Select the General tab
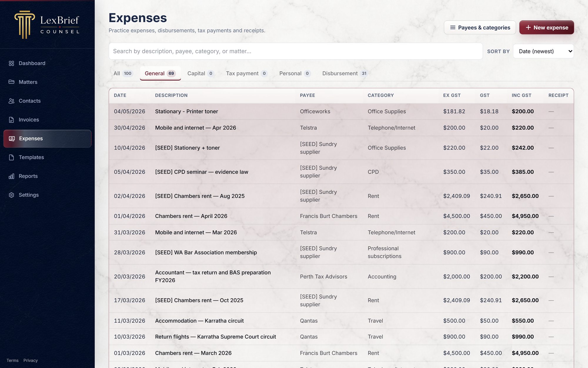The width and height of the screenshot is (588, 368). [160, 73]
